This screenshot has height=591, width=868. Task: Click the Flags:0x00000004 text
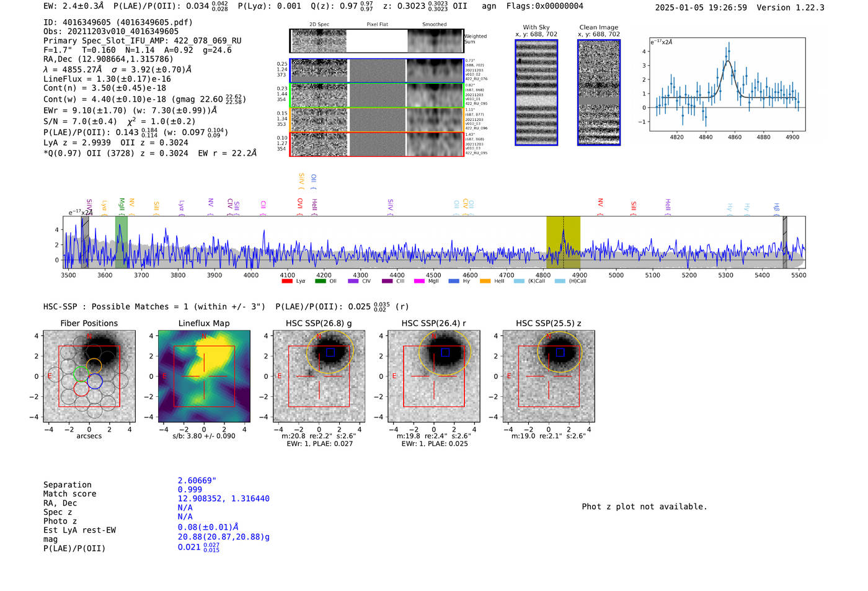point(545,6)
